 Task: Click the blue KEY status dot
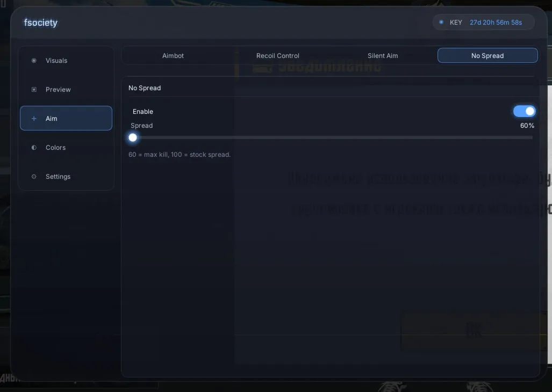pyautogui.click(x=441, y=22)
